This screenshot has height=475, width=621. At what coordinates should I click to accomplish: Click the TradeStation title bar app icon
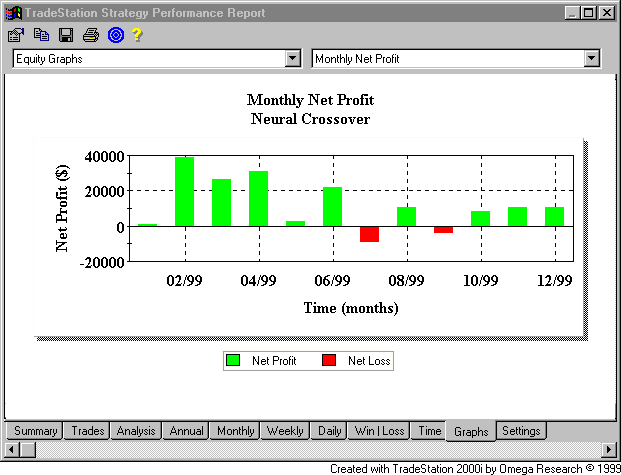[x=13, y=13]
